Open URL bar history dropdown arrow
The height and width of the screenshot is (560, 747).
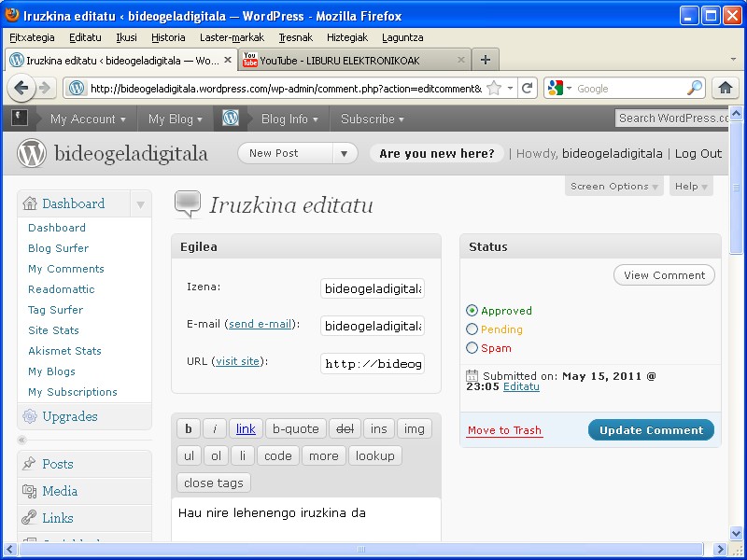(x=510, y=88)
